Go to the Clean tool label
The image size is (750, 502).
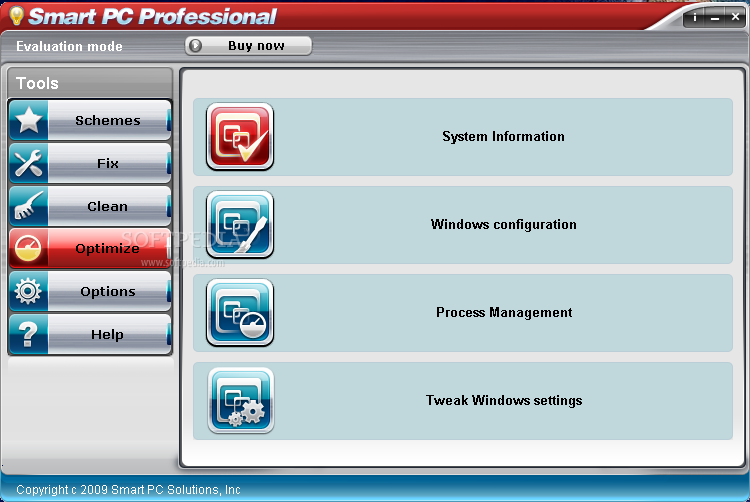tap(108, 207)
